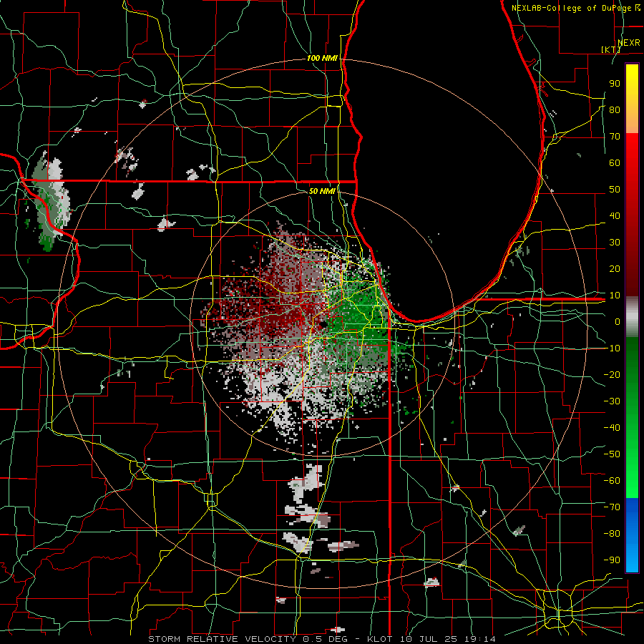The width and height of the screenshot is (644, 644).
Task: Select the 80 knot scale label
Action: (x=615, y=109)
